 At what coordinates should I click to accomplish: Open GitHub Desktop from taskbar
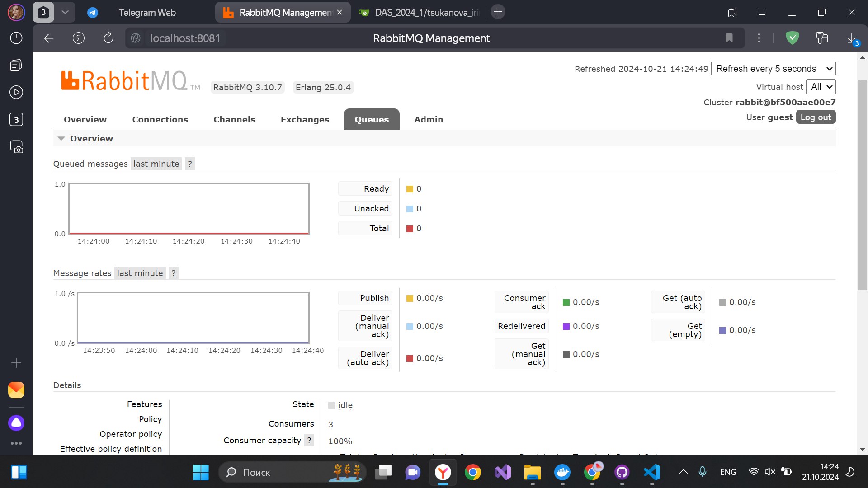tap(622, 472)
